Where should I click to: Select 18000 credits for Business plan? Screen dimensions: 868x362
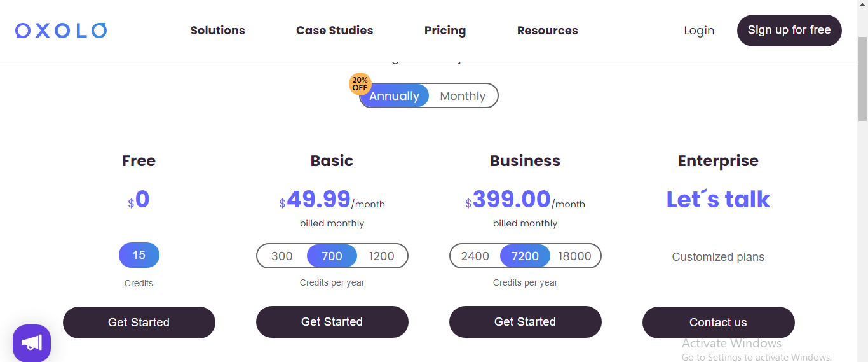tap(575, 256)
